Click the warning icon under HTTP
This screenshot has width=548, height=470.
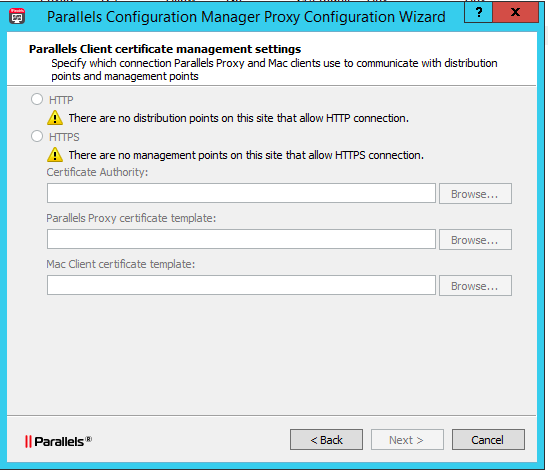[x=55, y=118]
